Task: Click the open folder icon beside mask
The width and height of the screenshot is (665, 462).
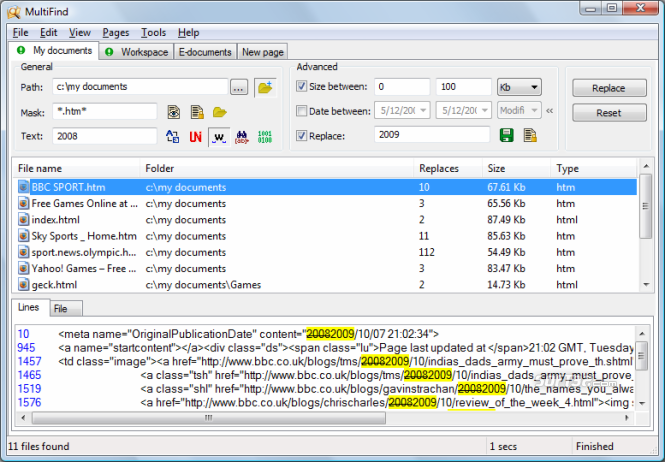Action: click(219, 111)
